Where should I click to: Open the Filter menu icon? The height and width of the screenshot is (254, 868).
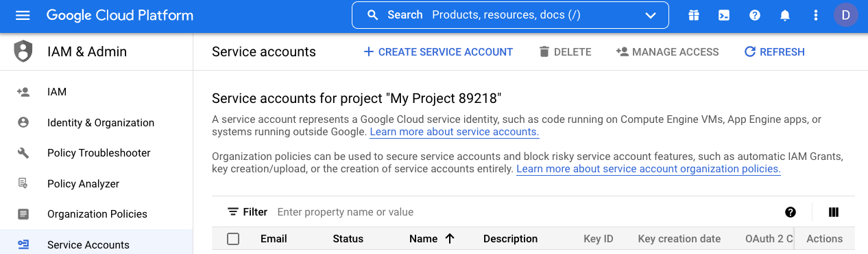(x=233, y=212)
